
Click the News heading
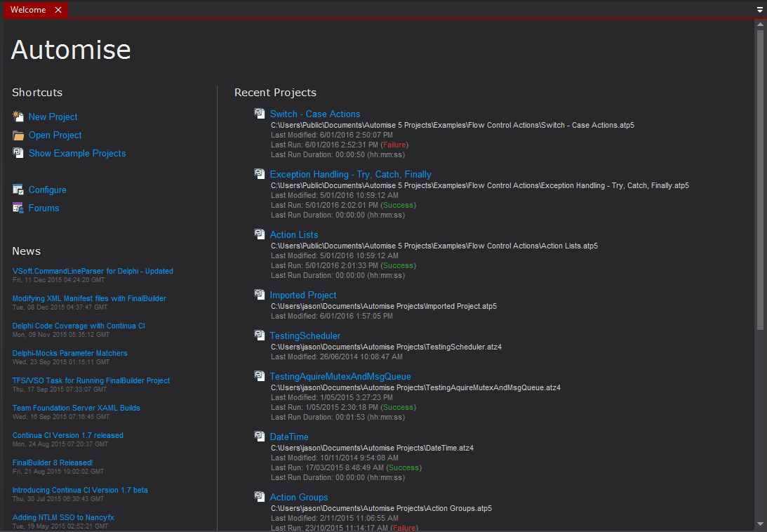[x=27, y=251]
